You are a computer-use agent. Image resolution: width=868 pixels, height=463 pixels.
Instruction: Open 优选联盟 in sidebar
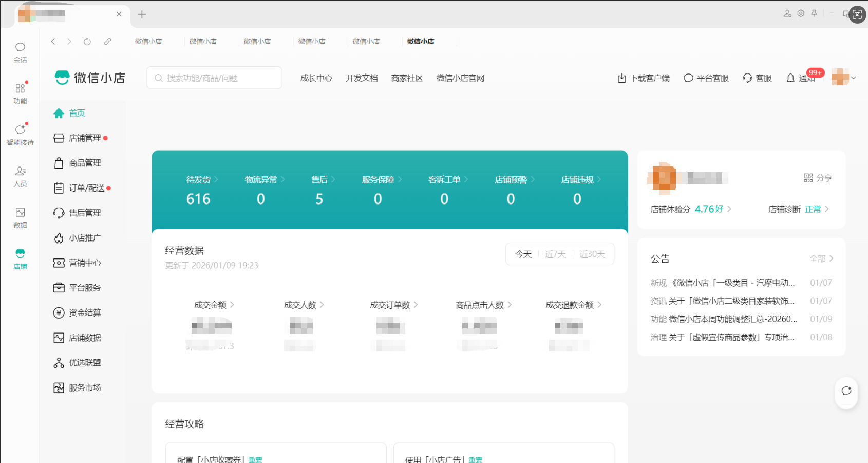(77, 363)
